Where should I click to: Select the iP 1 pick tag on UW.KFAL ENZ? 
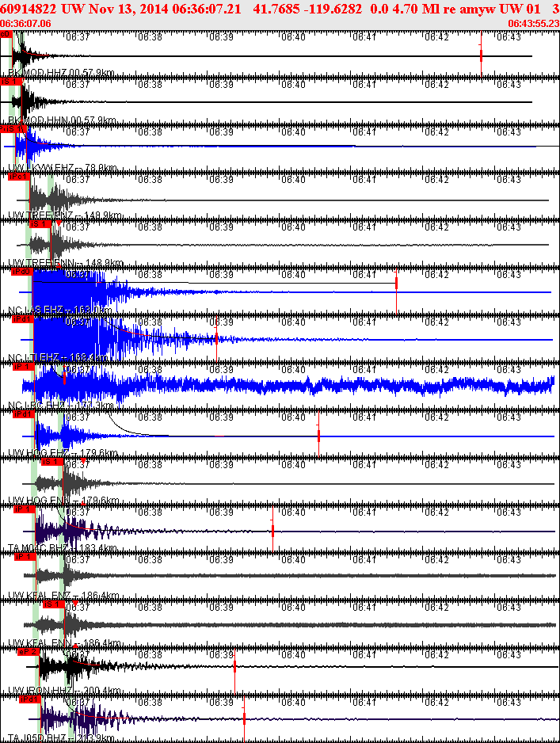coord(25,557)
